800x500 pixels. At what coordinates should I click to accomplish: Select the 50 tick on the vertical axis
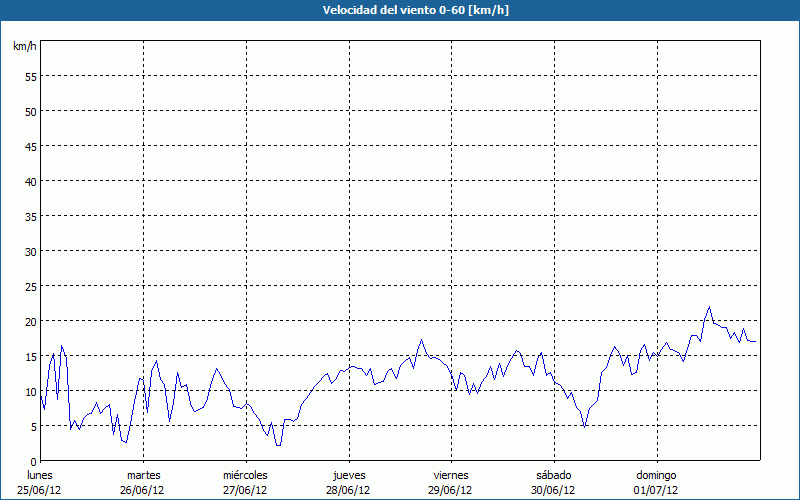[30, 111]
